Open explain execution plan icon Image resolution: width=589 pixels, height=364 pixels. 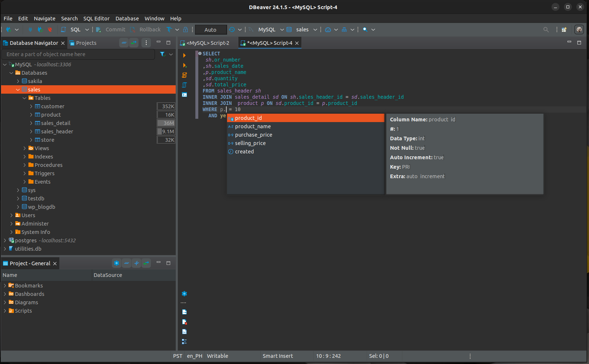(x=184, y=85)
